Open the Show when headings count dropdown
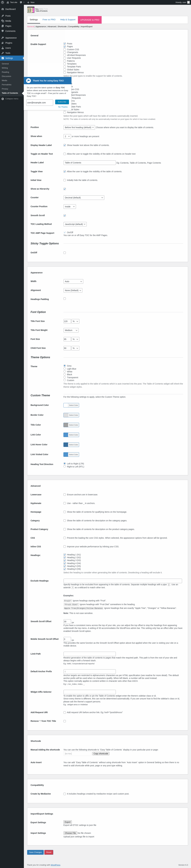Image resolution: width=191 pixels, height=868 pixels. coord(67,137)
